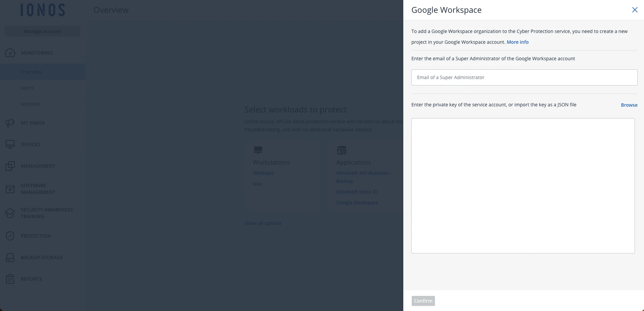This screenshot has width=644, height=311.
Task: Click the Google Workspace link under Applications
Action: pos(357,203)
